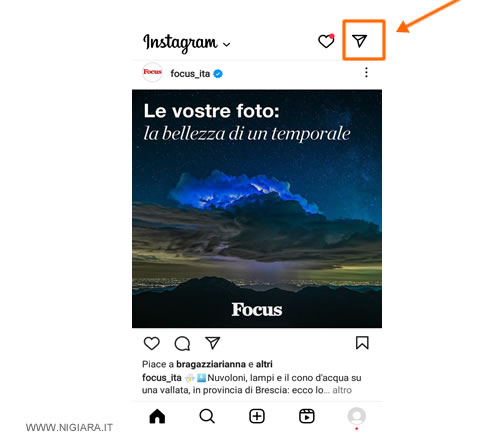Open the focus_ita username in post header
The image size is (500, 440).
tap(190, 74)
